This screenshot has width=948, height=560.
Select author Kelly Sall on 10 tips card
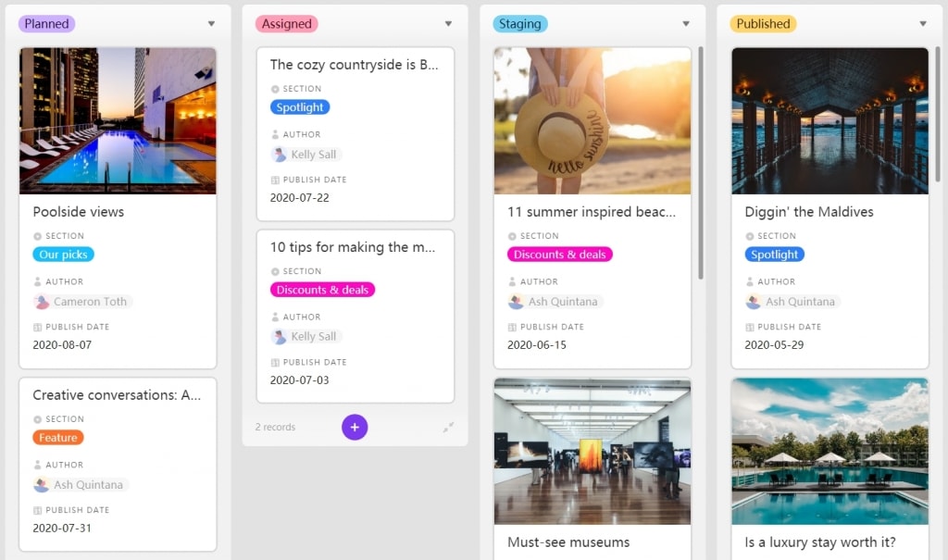[x=306, y=336]
